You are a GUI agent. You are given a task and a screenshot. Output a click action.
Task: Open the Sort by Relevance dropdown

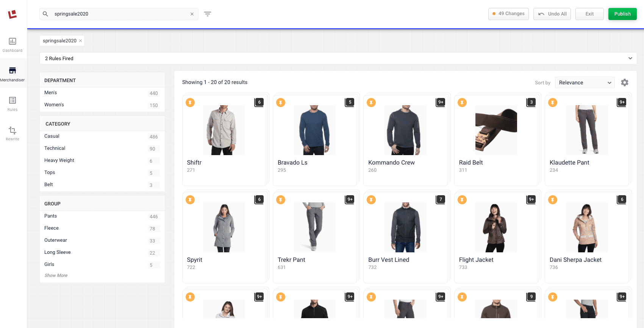tap(585, 82)
